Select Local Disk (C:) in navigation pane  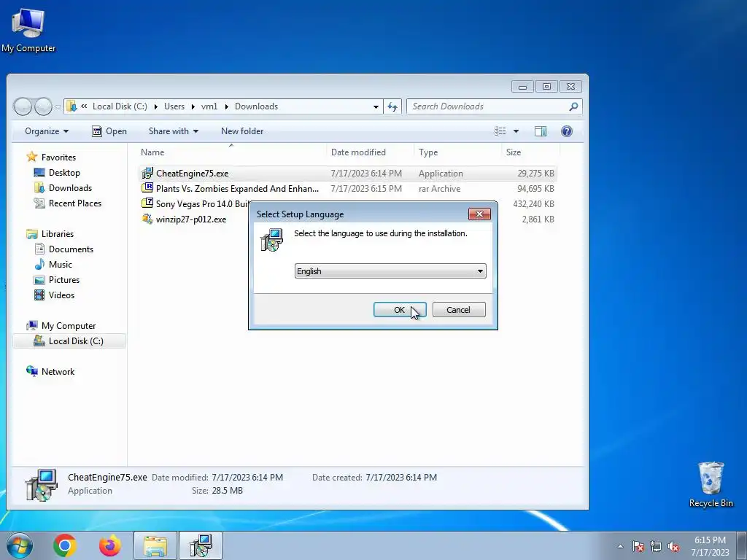point(69,341)
